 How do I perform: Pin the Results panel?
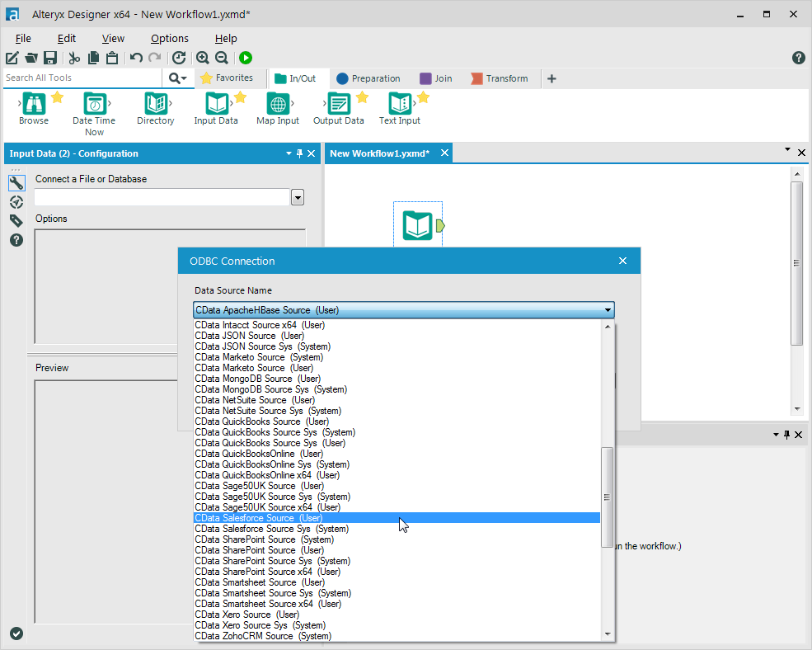pos(787,435)
